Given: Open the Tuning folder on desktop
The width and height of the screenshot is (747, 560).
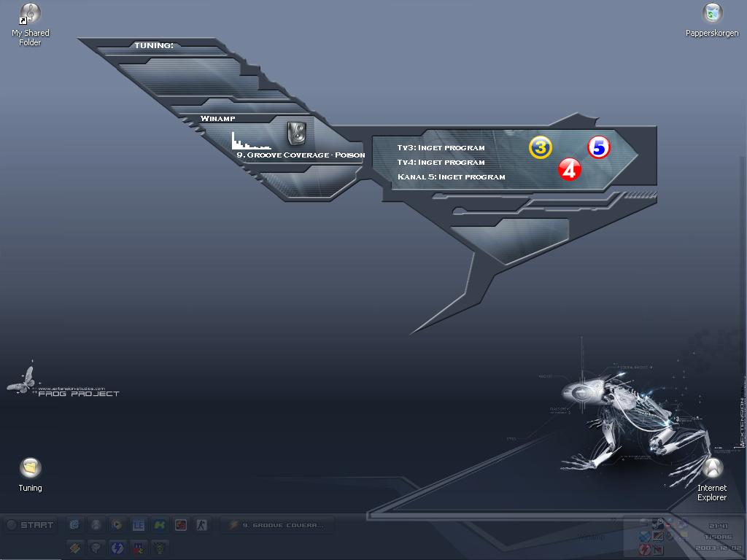Looking at the screenshot, I should click(x=30, y=475).
